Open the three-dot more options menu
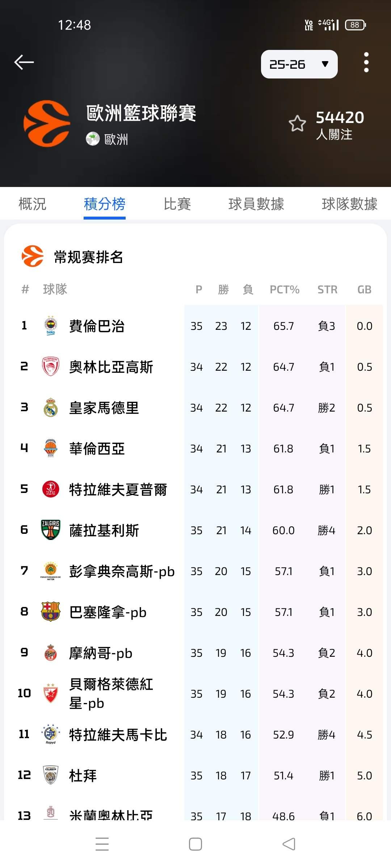Screen dimensions: 391x868 coord(366,62)
